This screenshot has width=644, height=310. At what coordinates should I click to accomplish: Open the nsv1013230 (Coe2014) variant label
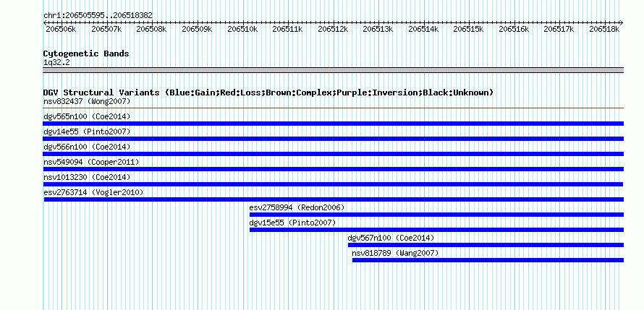[x=87, y=177]
